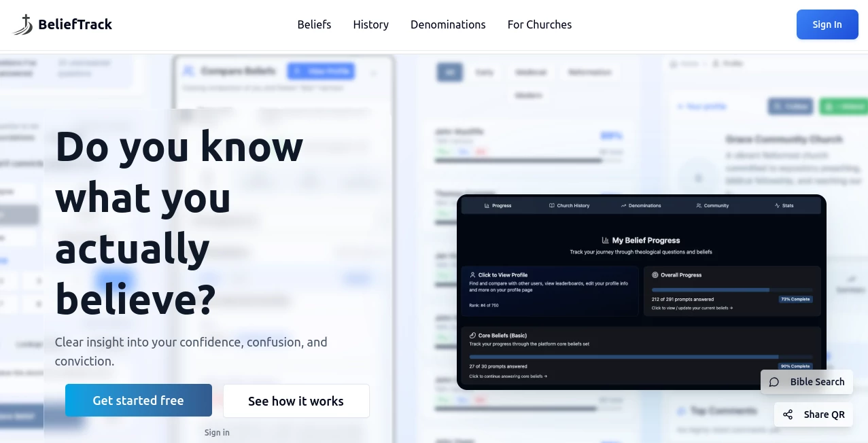
Task: Click the icon beside Core Beliefs (Basic)
Action: coord(472,335)
